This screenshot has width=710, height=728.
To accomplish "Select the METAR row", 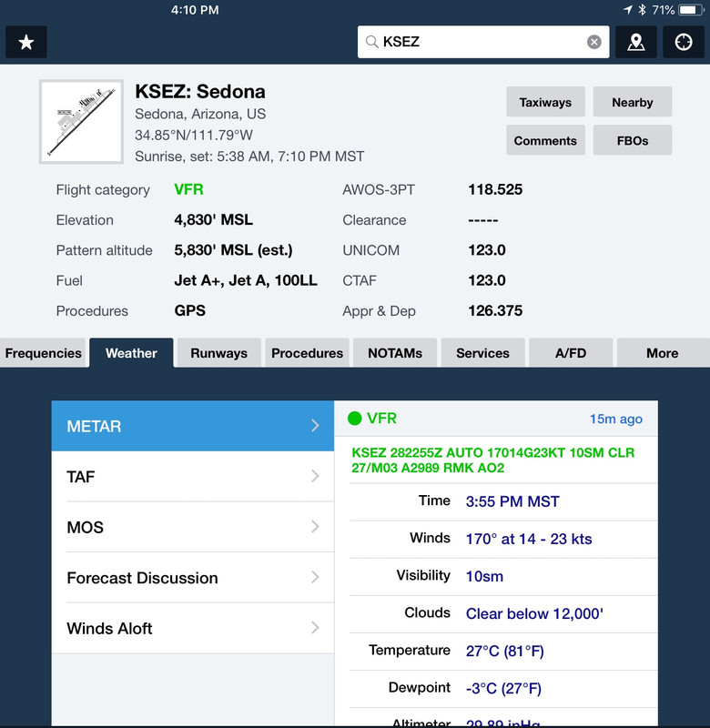I will tap(193, 426).
